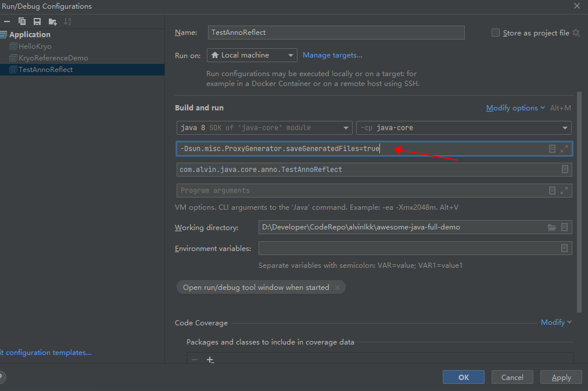588x391 pixels.
Task: Open the Modify options menu
Action: 515,108
